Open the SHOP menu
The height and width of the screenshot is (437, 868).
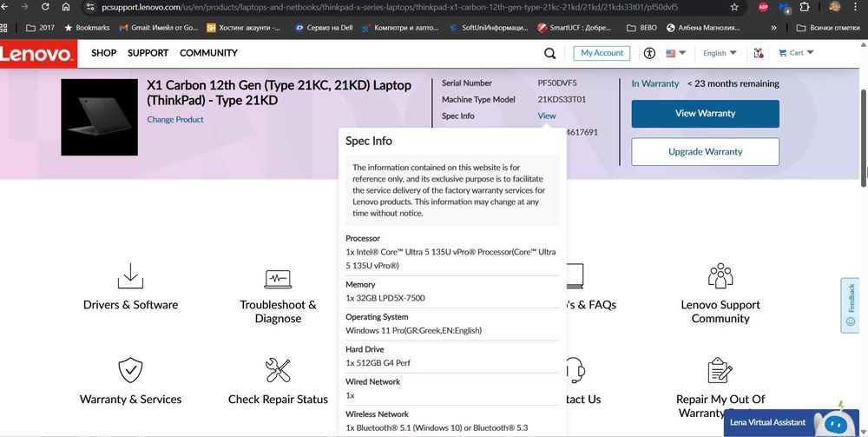(x=103, y=53)
